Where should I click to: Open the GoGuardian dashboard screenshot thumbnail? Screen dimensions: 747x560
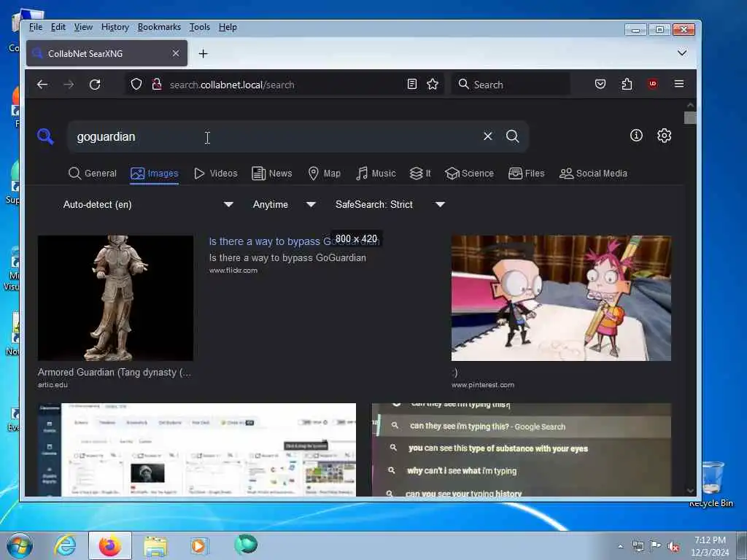(197, 449)
